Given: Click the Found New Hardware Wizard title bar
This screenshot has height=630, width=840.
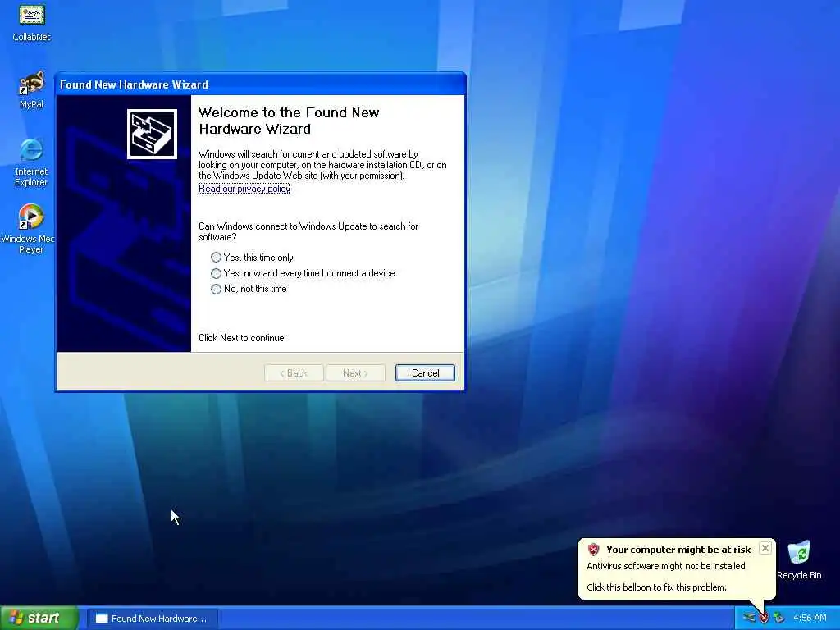Looking at the screenshot, I should 260,84.
